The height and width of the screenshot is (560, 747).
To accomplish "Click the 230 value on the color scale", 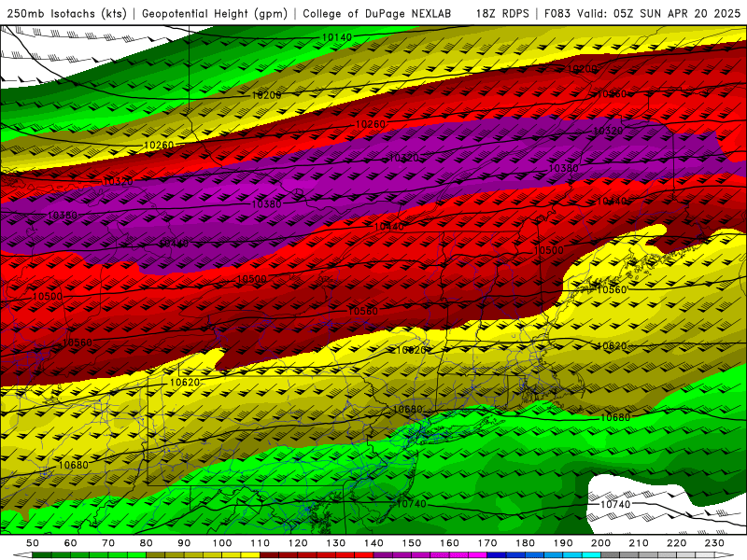I will coord(714,543).
